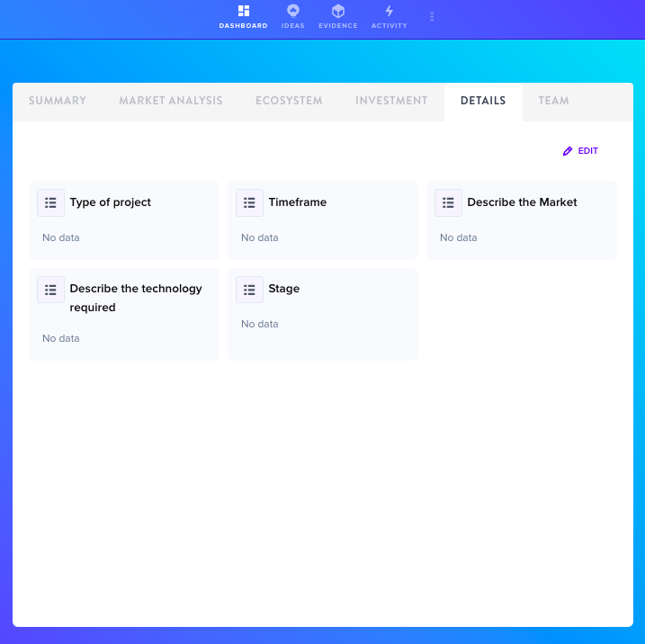The image size is (645, 644).
Task: Click 'Describe the technology required' heading
Action: 136,298
